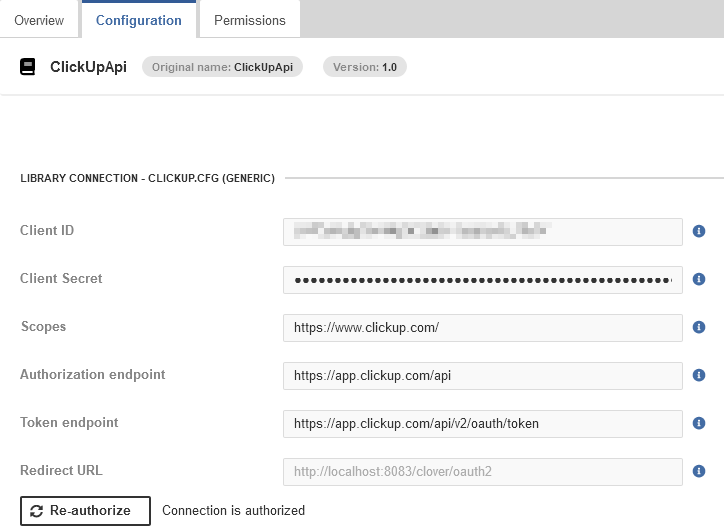
Task: Click the Original name: ClickUpApi badge
Action: (223, 67)
